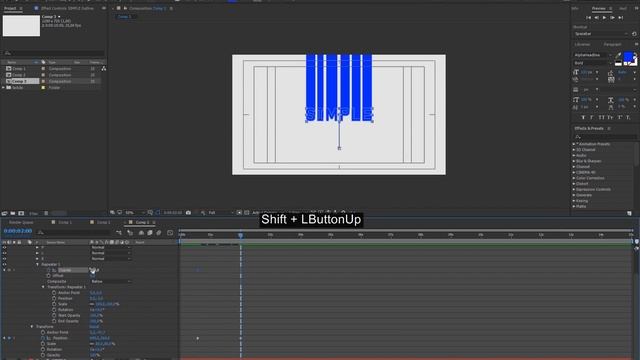Open the font style dropdown showing Bold
The width and height of the screenshot is (640, 360).
click(x=593, y=63)
